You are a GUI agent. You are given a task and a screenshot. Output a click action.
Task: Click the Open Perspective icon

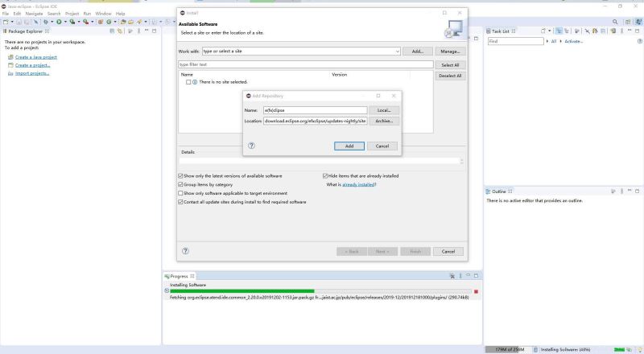[628, 22]
